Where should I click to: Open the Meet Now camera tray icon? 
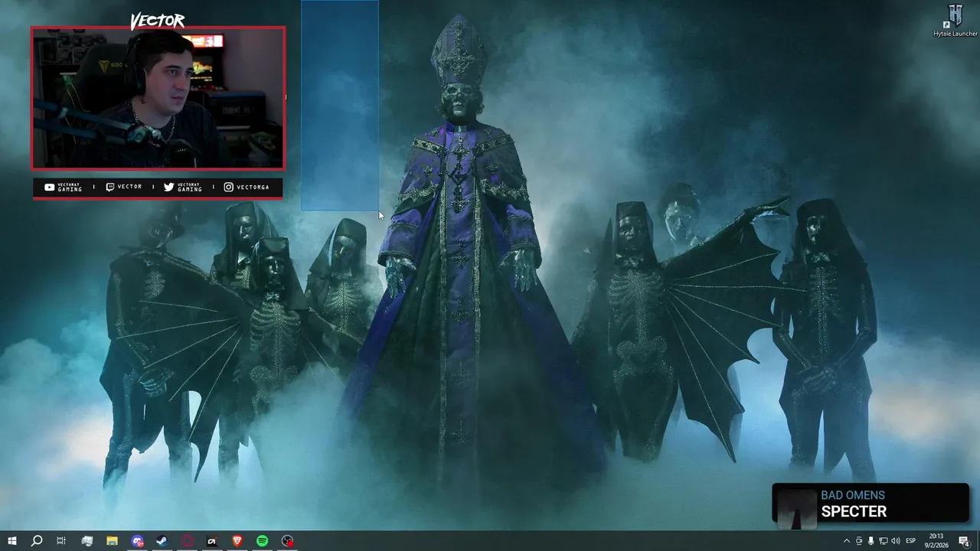point(858,541)
